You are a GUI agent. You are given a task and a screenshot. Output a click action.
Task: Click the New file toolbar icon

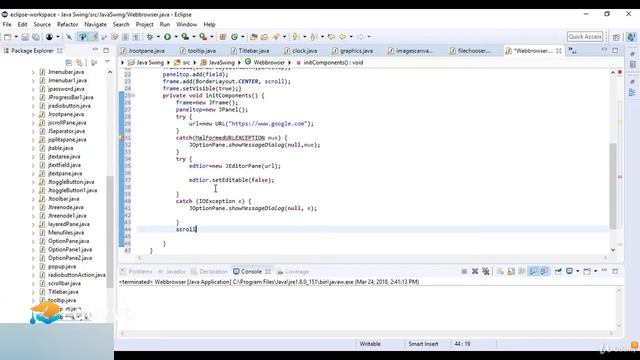click(x=7, y=37)
